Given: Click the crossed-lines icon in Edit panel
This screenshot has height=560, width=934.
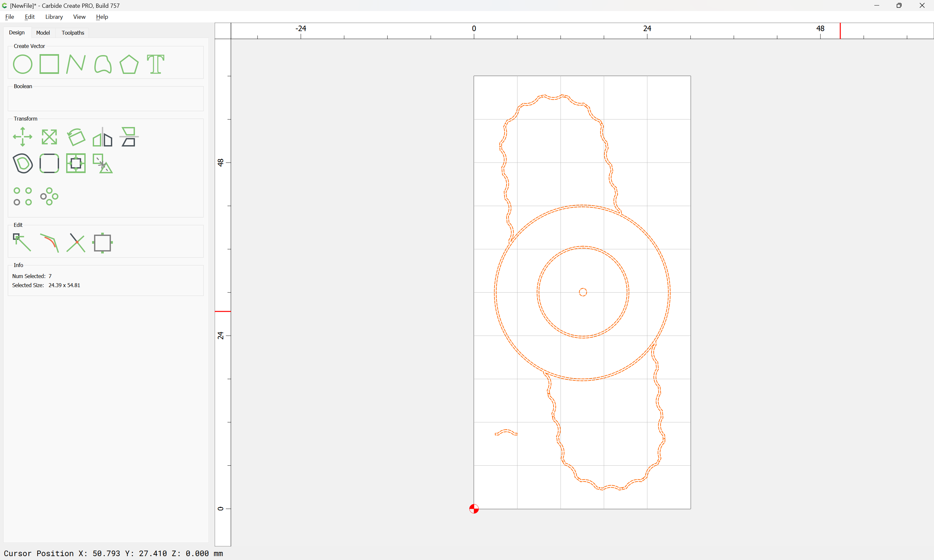Looking at the screenshot, I should [x=76, y=243].
